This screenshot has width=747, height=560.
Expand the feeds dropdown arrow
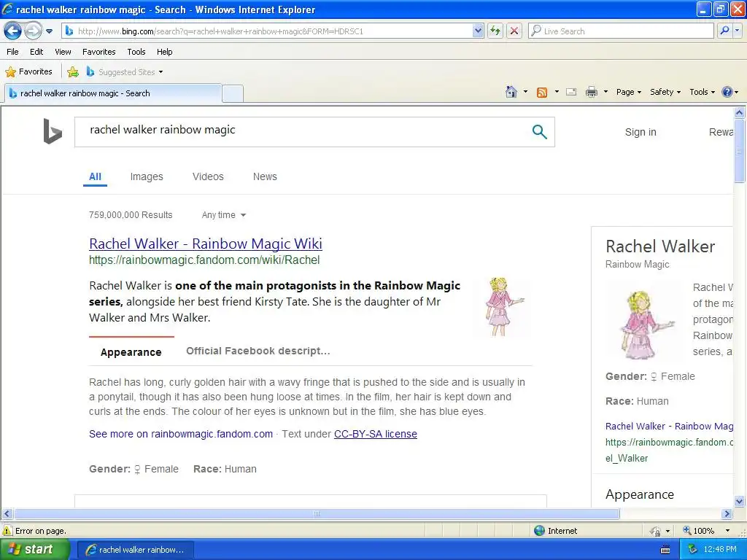557,92
